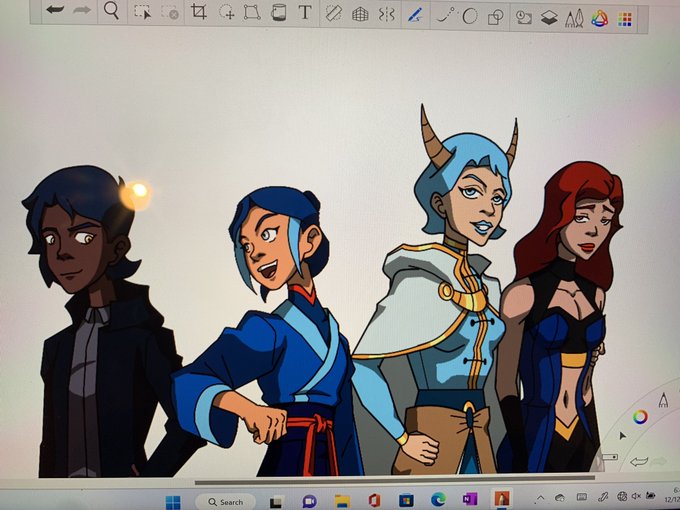Click the undo arrow in the corner lagoon
This screenshot has height=510, width=680.
tap(638, 462)
